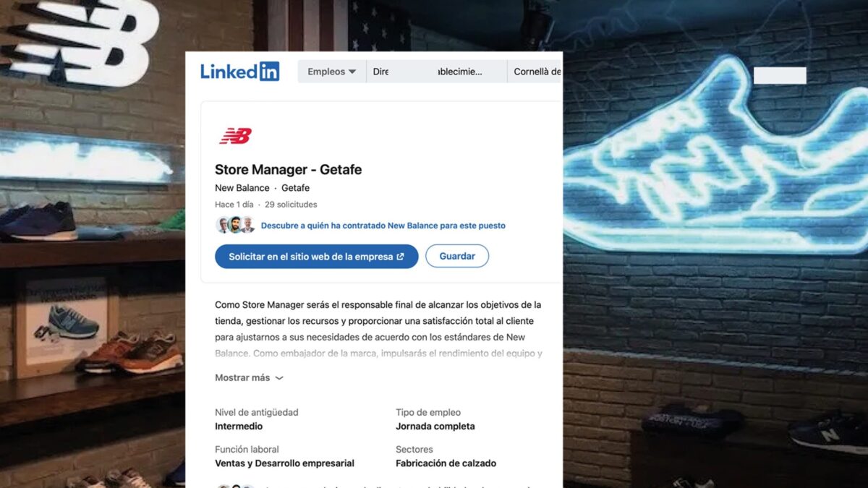The width and height of the screenshot is (868, 488).
Task: Click the hired employees profile avatars
Action: coord(235,225)
